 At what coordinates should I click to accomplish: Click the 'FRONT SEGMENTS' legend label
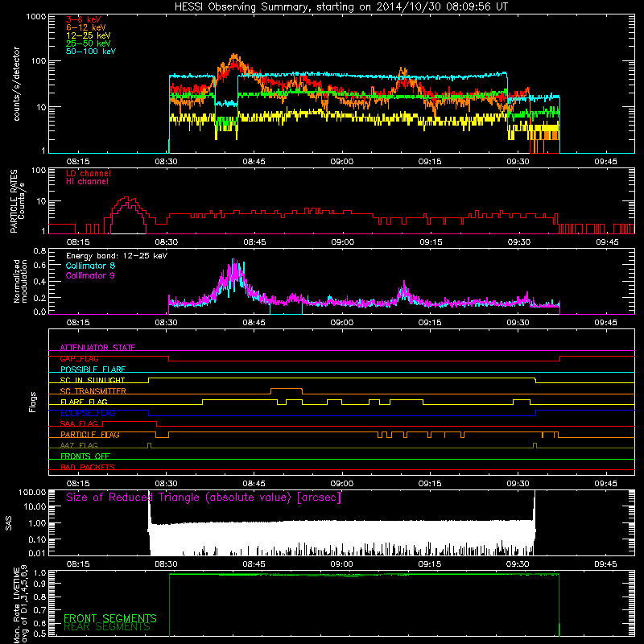point(110,618)
